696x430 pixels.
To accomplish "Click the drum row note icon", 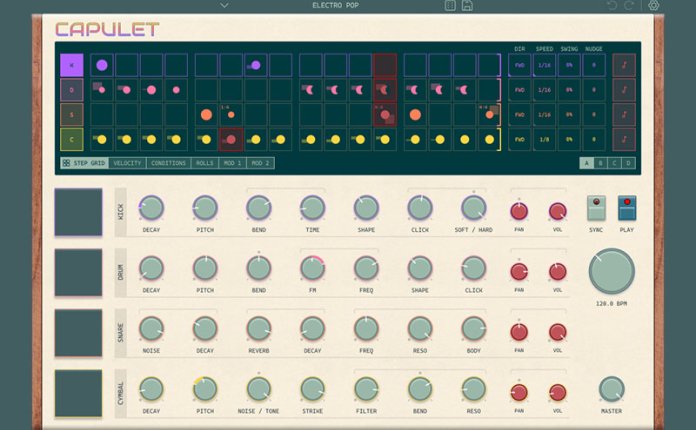I will tap(624, 90).
